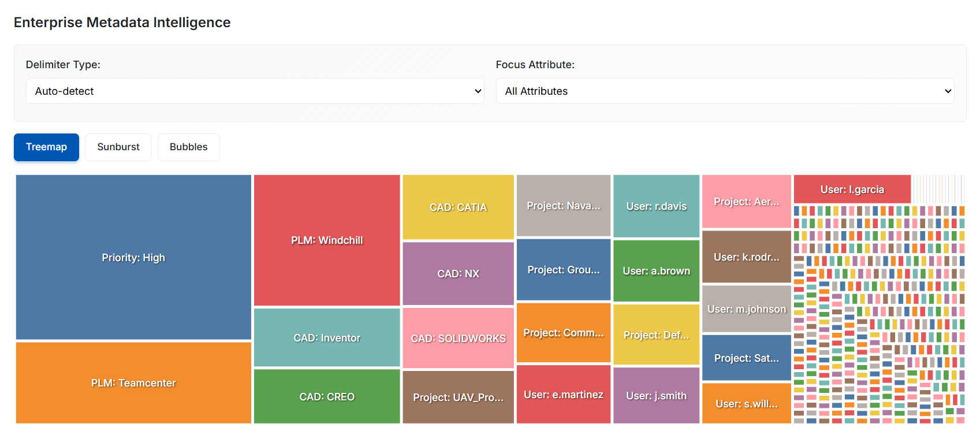Select the User: r.davis tile
This screenshot has width=980, height=442.
(x=656, y=206)
